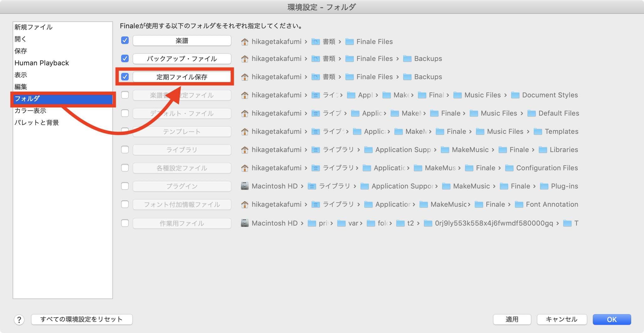
Task: Click すべての環境設定をリセット button
Action: [82, 319]
